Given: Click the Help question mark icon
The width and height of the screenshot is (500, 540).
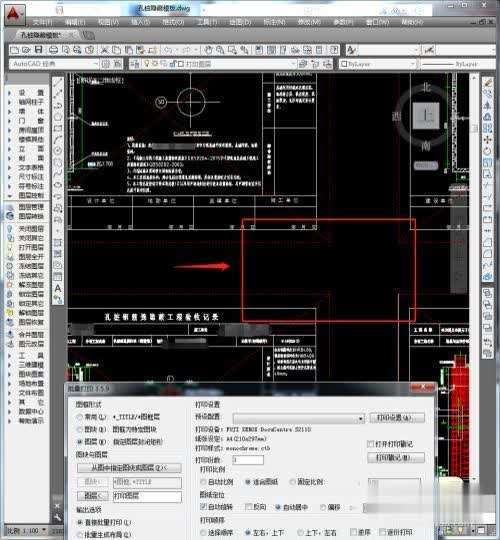Looking at the screenshot, I should (333, 50).
